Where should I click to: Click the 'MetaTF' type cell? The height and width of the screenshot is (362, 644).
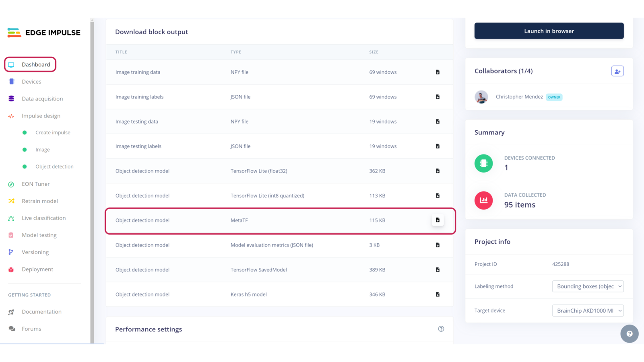tap(239, 220)
